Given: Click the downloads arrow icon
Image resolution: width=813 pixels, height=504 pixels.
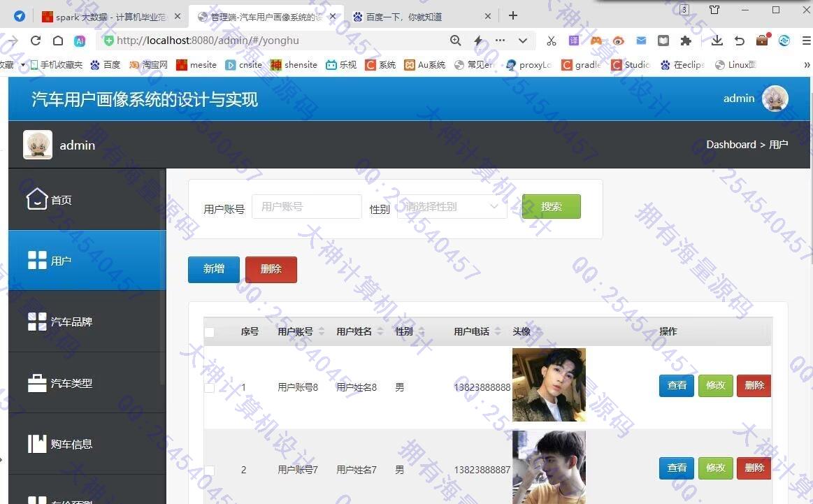Looking at the screenshot, I should (717, 41).
